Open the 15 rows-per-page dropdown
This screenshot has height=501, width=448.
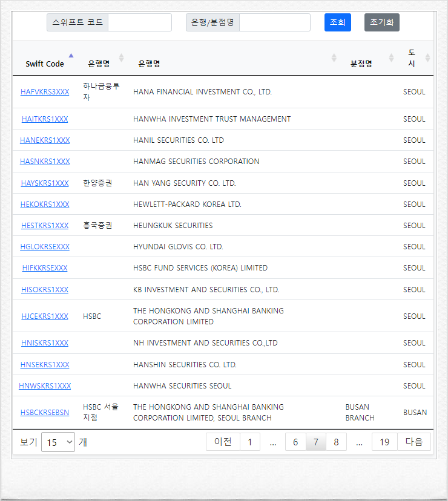tap(58, 442)
